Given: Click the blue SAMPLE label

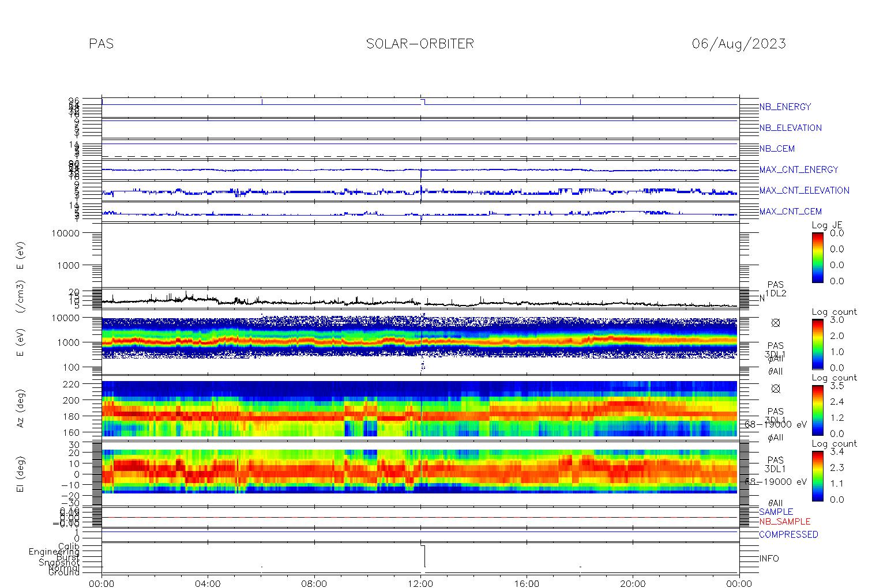Looking at the screenshot, I should (776, 512).
